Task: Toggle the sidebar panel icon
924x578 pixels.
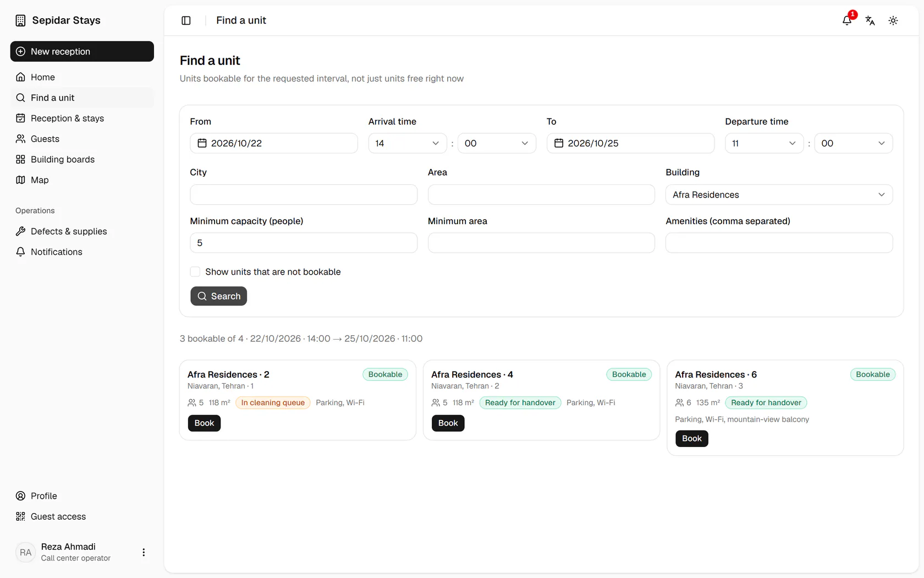Action: pyautogui.click(x=186, y=20)
